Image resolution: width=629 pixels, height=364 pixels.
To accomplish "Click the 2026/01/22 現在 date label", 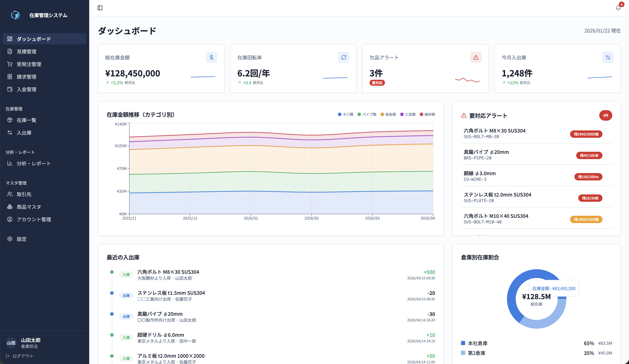I will [602, 31].
